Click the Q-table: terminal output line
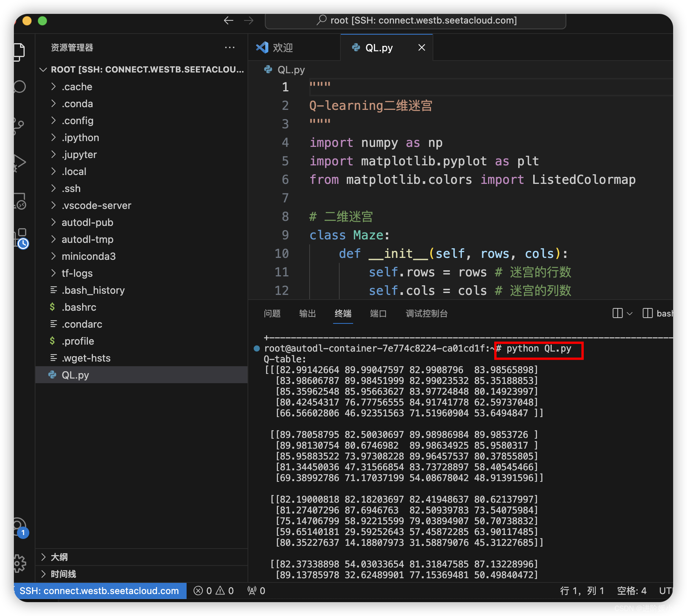Screen dimensions: 687x616 coord(285,359)
